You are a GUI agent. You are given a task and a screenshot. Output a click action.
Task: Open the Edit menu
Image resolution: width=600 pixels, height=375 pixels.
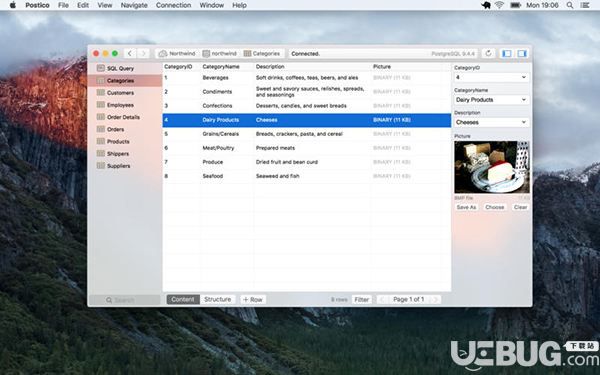[83, 5]
